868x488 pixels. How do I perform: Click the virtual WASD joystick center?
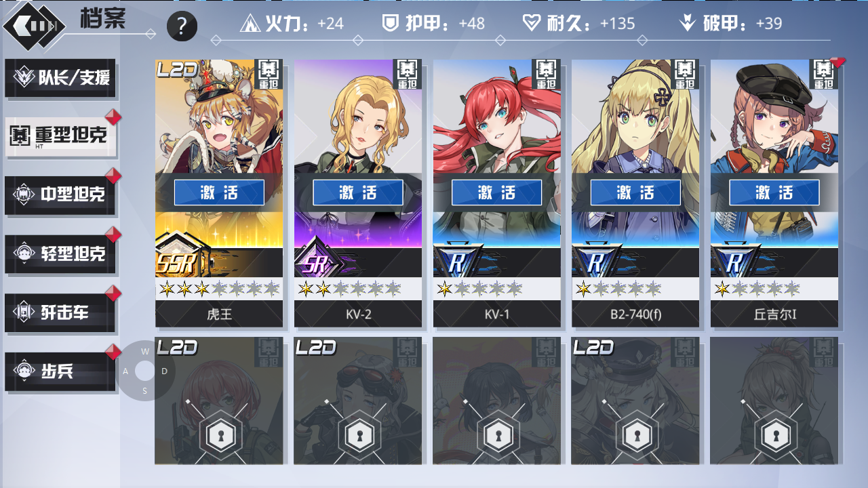(x=145, y=371)
